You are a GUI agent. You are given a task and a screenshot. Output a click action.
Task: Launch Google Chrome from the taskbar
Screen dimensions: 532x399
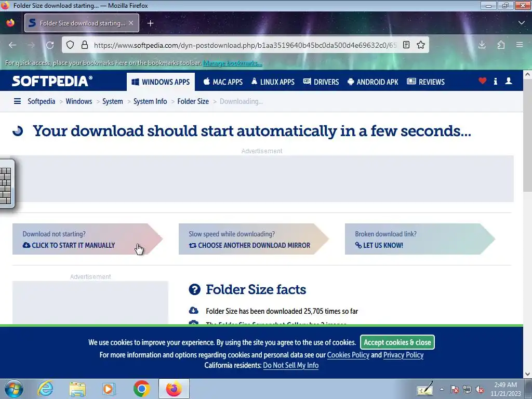pyautogui.click(x=141, y=389)
